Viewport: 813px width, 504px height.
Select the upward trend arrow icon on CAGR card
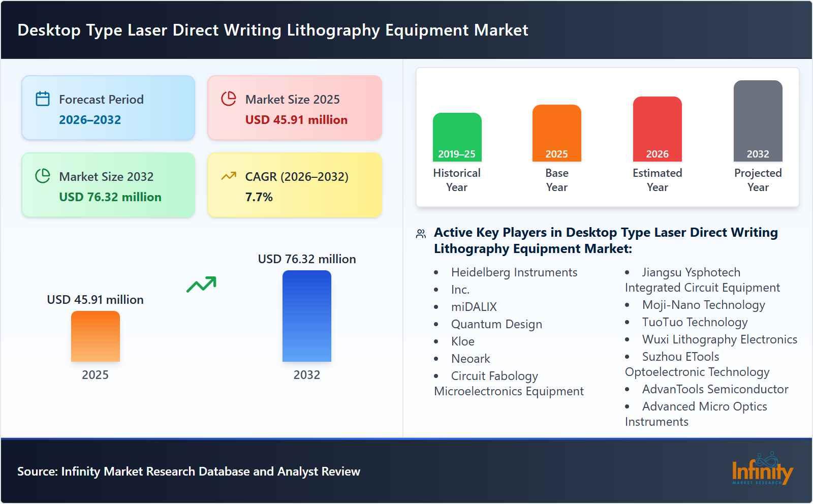(229, 175)
